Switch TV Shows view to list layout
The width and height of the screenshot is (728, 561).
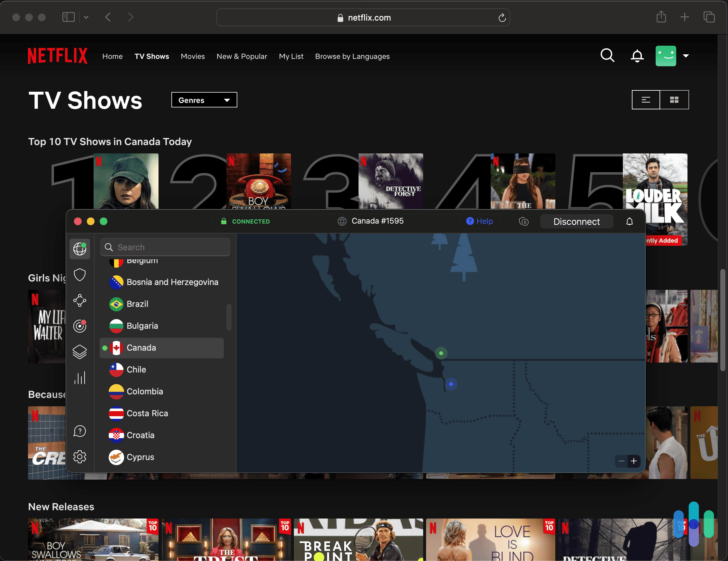pos(646,99)
